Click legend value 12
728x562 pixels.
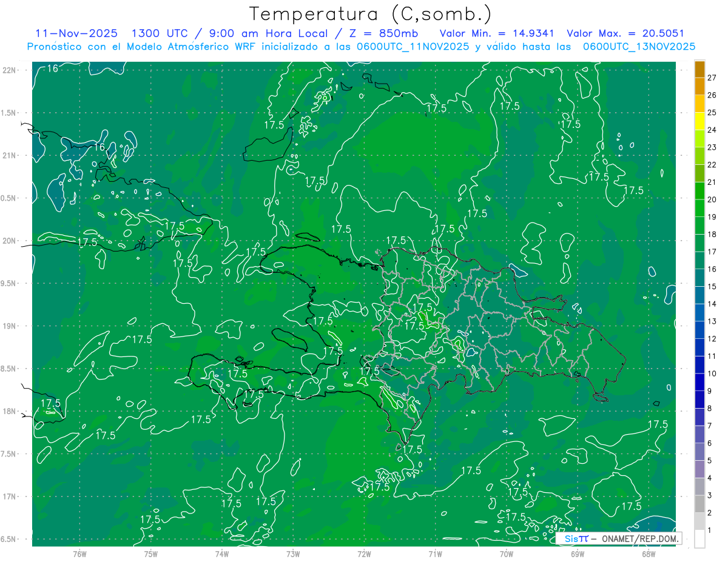point(712,339)
